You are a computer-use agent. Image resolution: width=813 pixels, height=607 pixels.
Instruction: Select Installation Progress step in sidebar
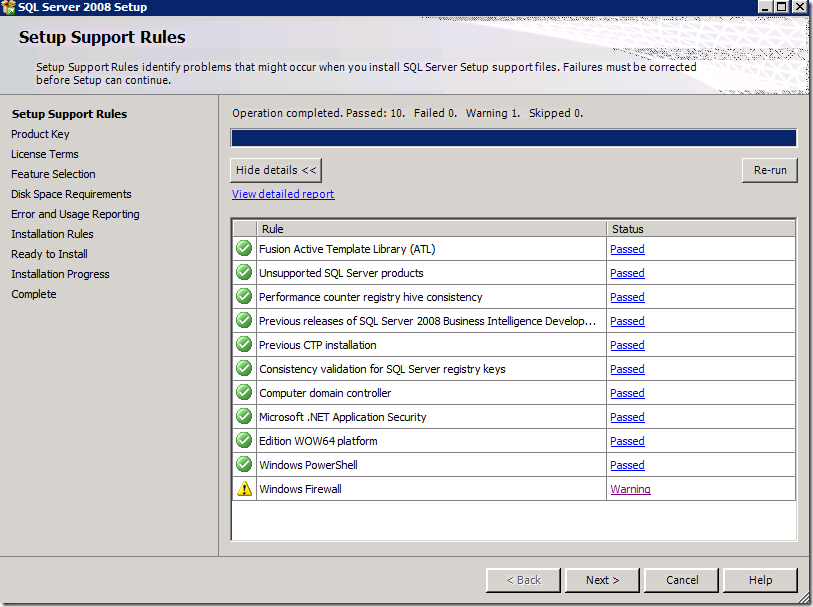tap(61, 274)
